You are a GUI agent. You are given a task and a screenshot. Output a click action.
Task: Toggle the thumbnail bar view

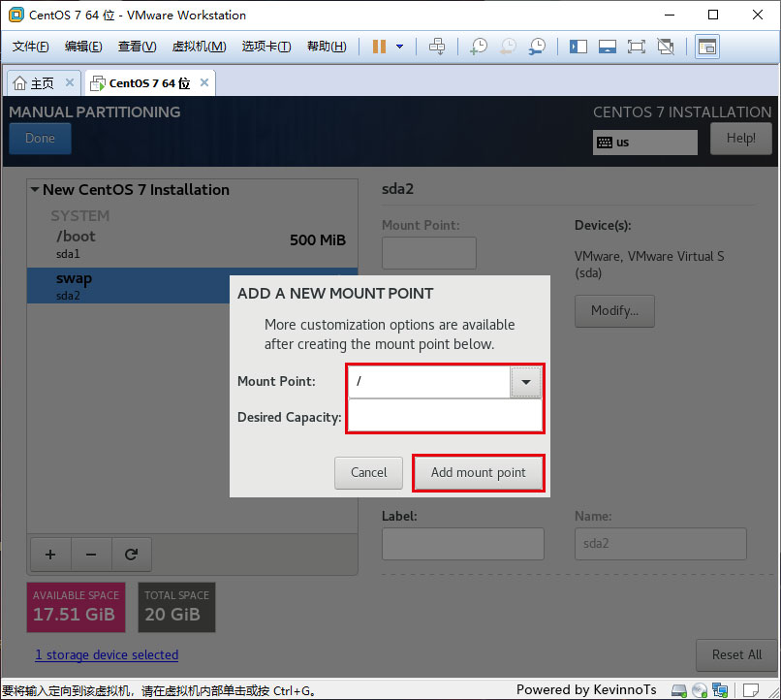coord(608,47)
